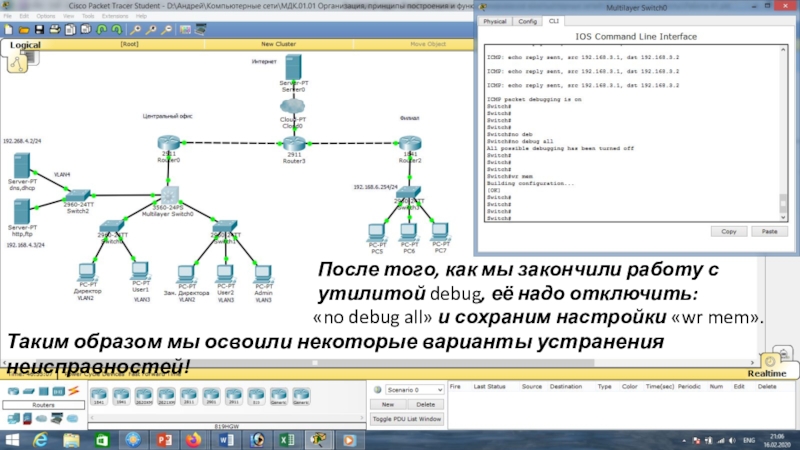
Task: Open the File menu
Action: 8,16
